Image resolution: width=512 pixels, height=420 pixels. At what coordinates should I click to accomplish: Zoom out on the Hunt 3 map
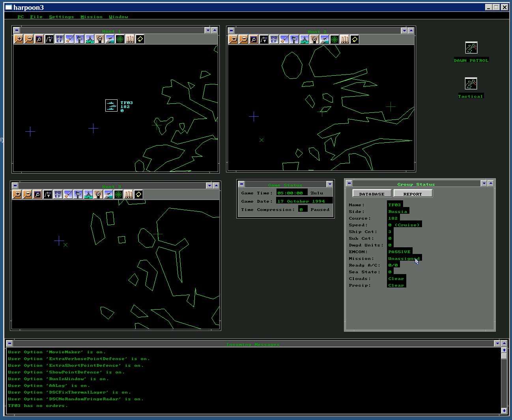pyautogui.click(x=27, y=194)
